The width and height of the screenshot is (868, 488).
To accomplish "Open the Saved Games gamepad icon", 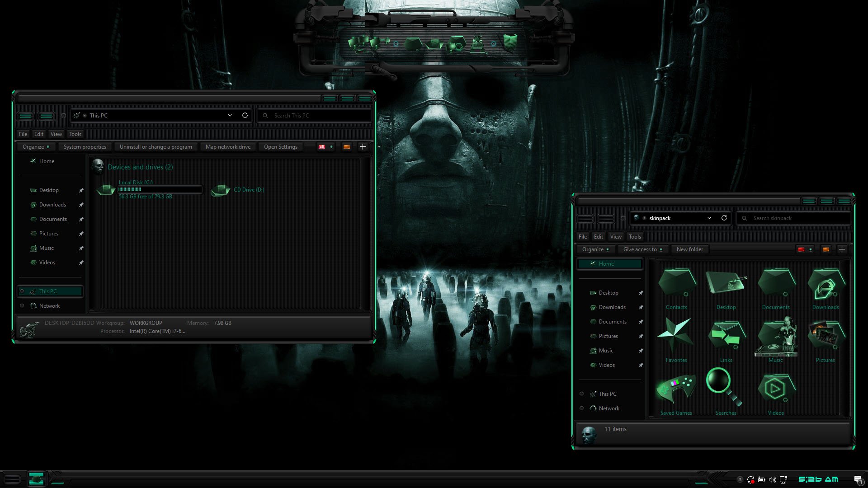I will 675,387.
